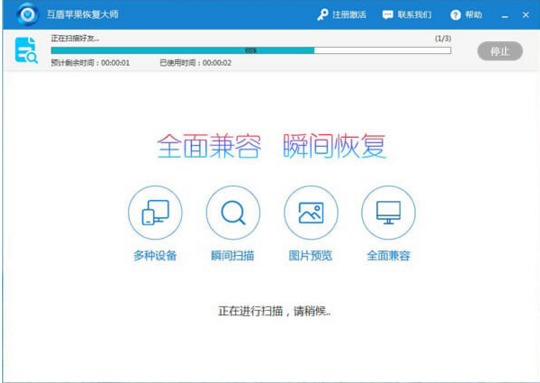This screenshot has height=383, width=540.
Task: Click the 已使用时间 00:00:02 text
Action: click(x=195, y=63)
